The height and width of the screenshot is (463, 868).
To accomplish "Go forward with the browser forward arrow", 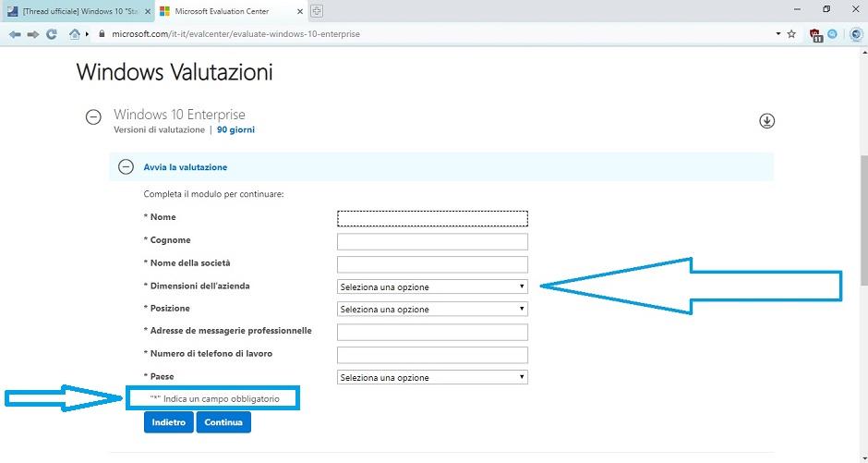I will coord(33,34).
